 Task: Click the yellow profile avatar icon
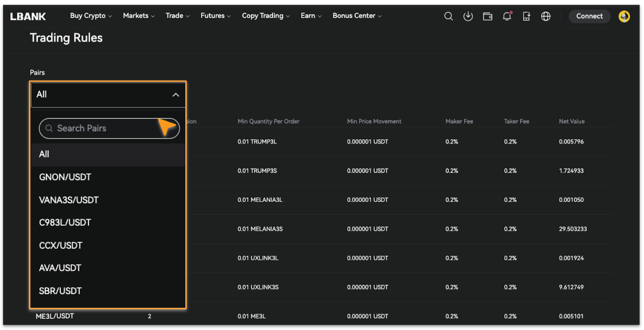click(624, 16)
